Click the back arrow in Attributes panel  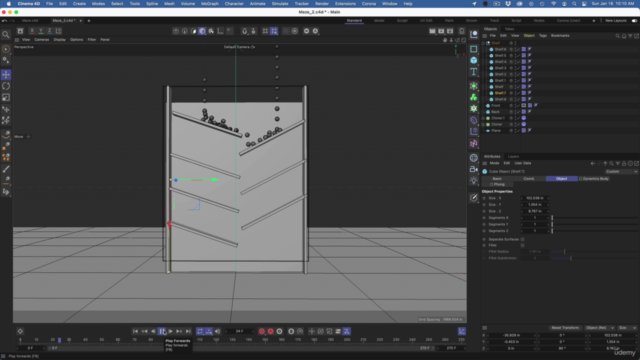pos(593,163)
